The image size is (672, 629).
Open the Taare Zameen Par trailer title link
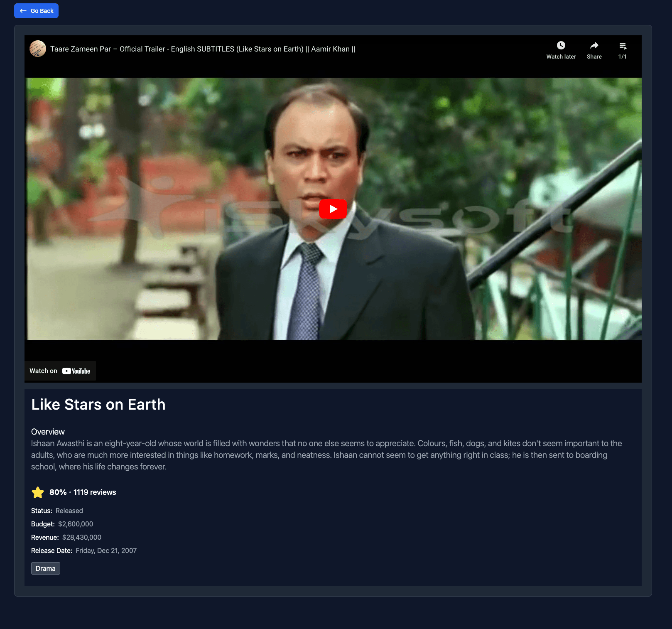point(202,49)
